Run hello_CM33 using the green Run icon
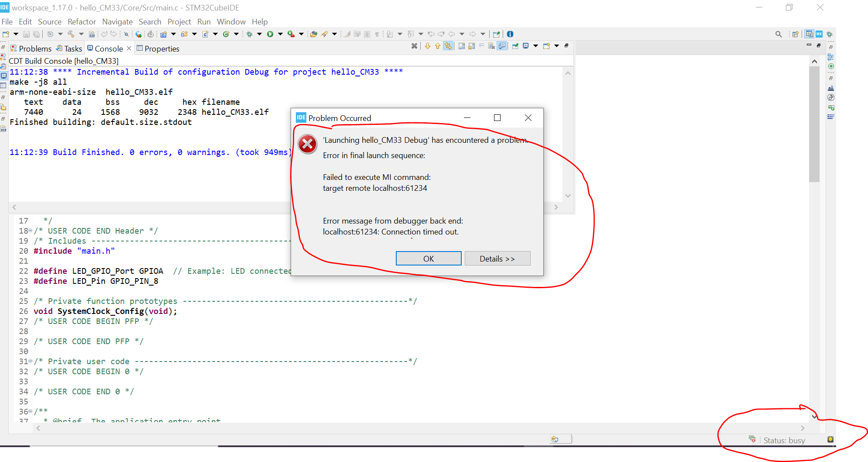The height and width of the screenshot is (462, 868). point(271,34)
